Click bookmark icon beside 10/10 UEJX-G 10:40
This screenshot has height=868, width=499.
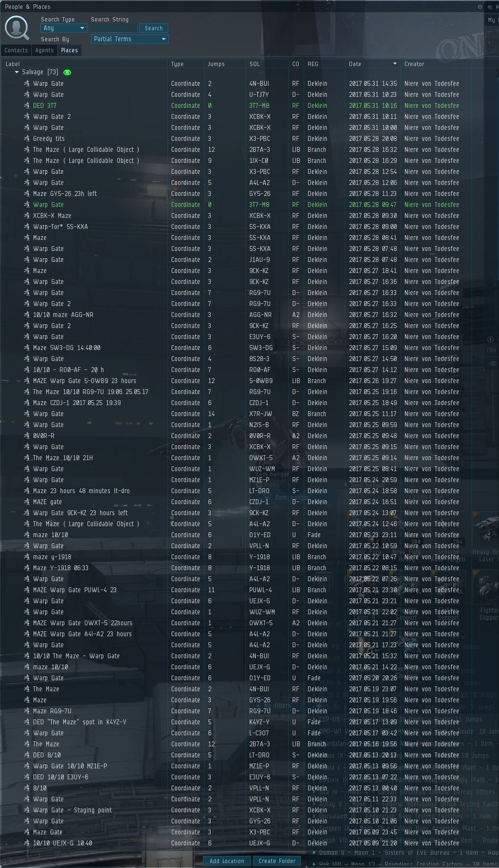[26, 843]
